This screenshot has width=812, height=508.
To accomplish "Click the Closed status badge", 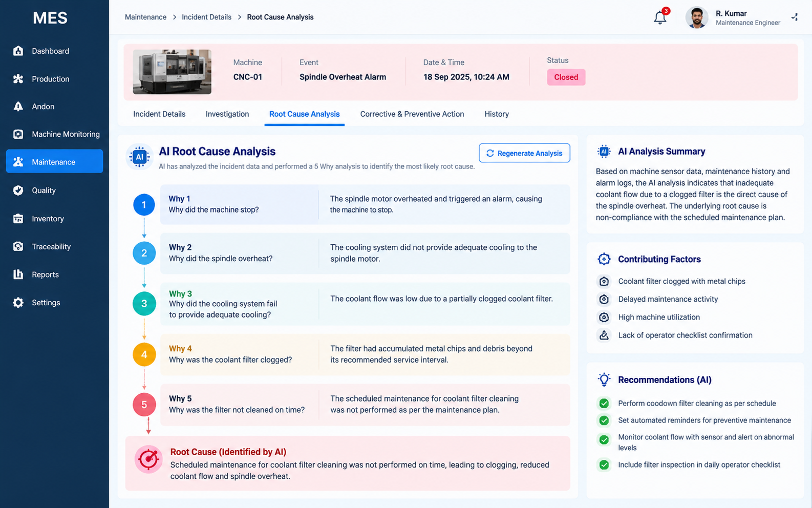I will tap(566, 77).
